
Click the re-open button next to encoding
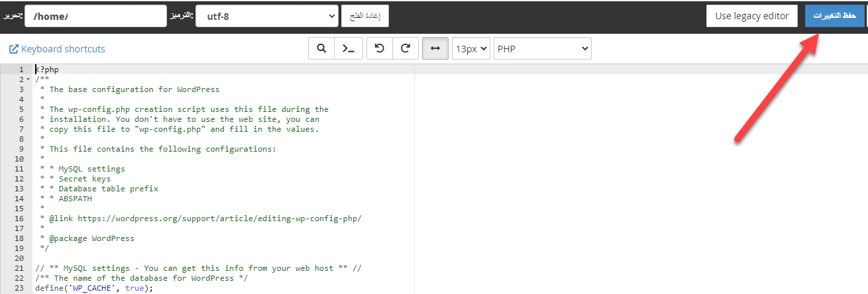coord(365,16)
